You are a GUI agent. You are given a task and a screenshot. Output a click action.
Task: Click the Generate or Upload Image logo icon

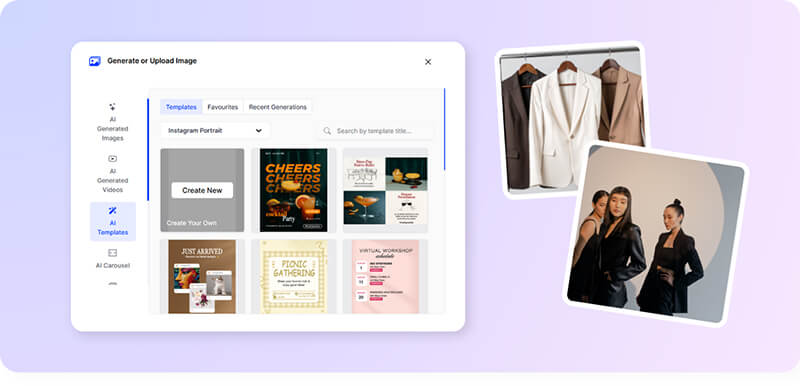click(94, 61)
